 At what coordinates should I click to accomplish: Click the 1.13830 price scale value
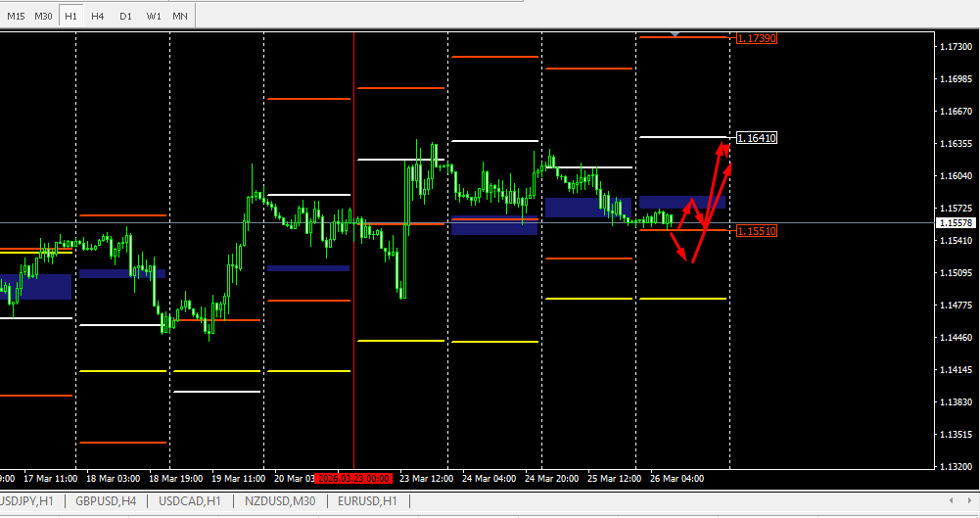coord(957,402)
